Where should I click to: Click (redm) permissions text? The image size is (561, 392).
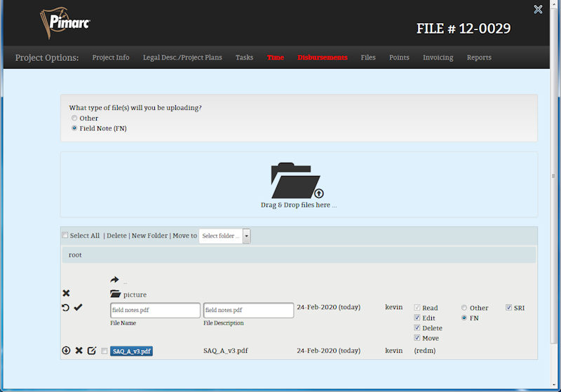tap(425, 351)
